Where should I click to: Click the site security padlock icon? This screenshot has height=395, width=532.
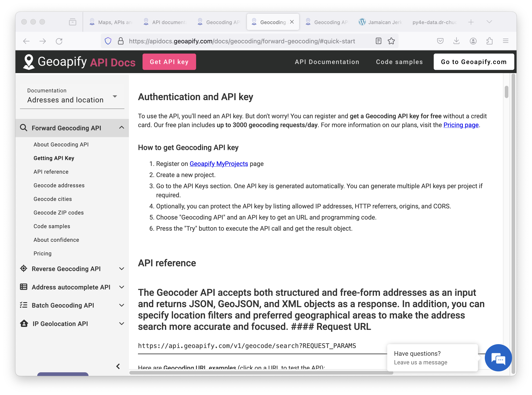coord(121,41)
